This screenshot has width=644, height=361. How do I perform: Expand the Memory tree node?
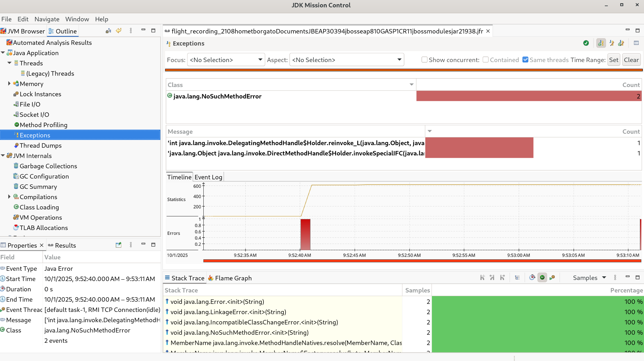(9, 84)
